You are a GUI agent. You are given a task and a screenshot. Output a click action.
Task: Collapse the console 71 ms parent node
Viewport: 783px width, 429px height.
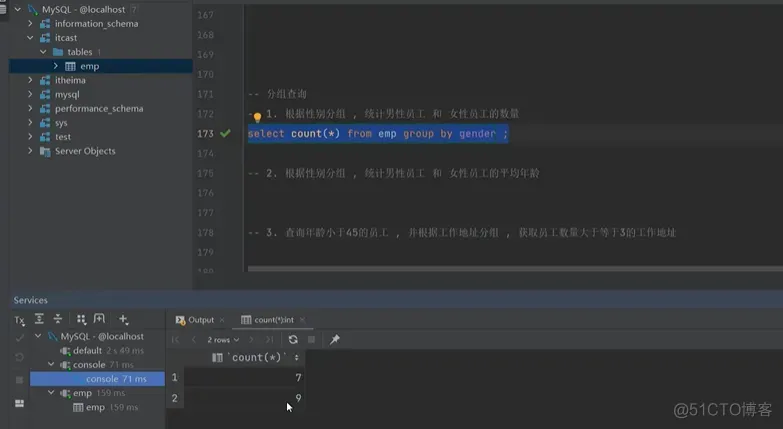pyautogui.click(x=51, y=365)
